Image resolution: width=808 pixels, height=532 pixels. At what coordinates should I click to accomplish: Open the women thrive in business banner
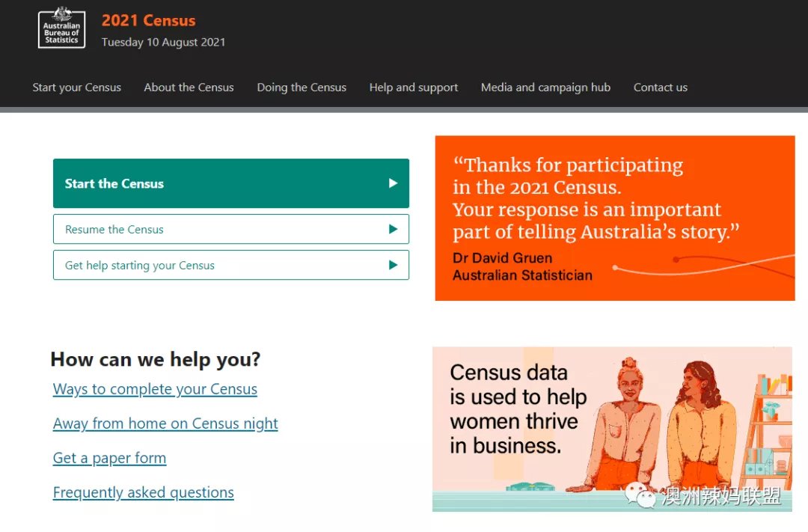click(612, 429)
